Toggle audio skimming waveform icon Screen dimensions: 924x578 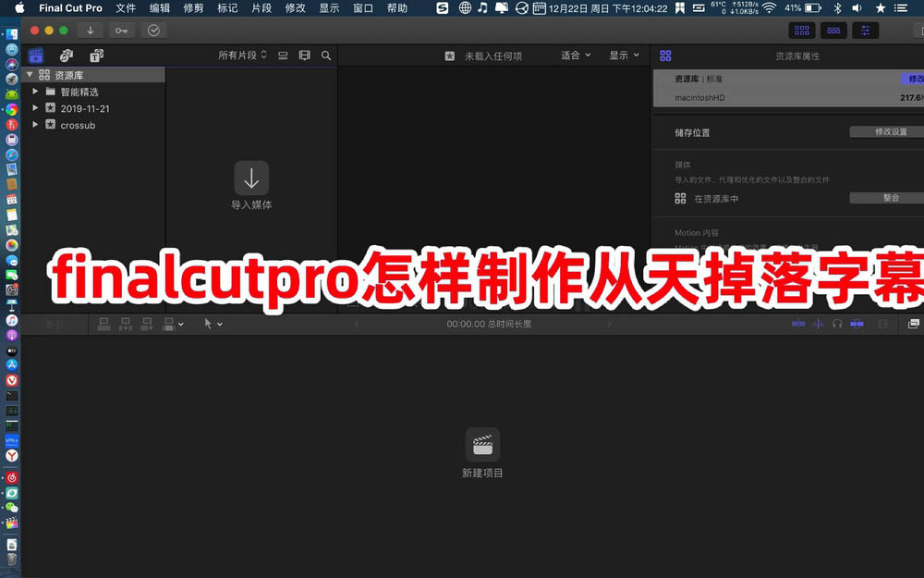(819, 323)
